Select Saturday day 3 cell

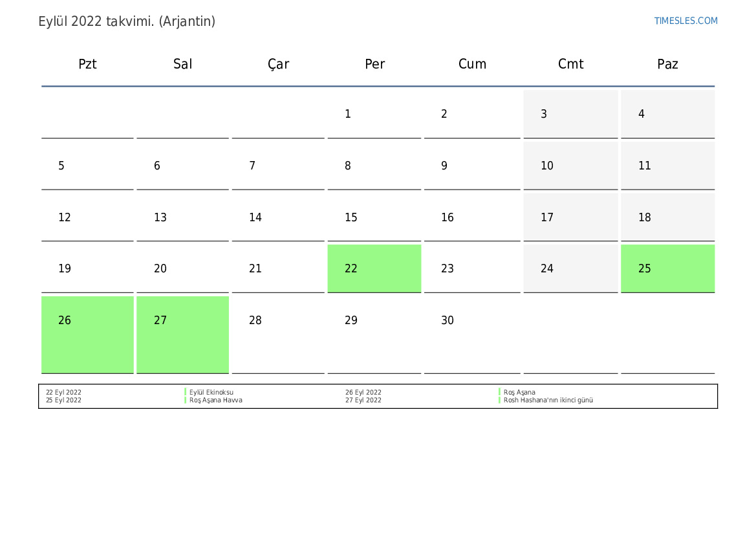click(570, 114)
